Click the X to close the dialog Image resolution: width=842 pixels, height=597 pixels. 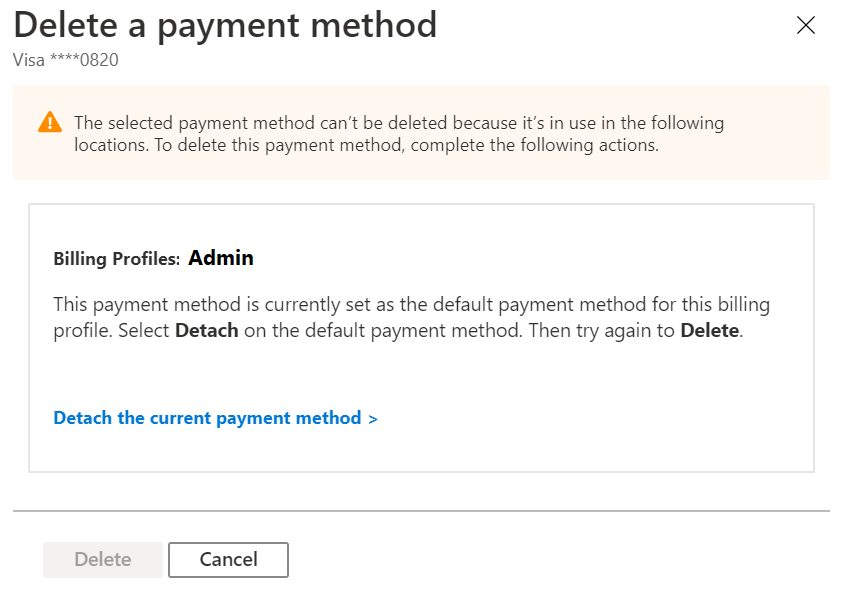(x=806, y=25)
